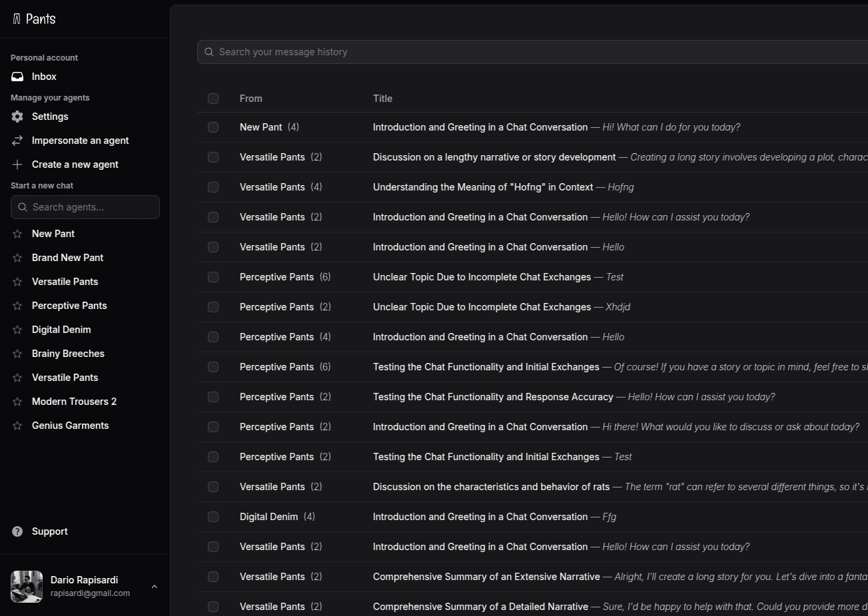The width and height of the screenshot is (868, 616).
Task: Open Support via the question mark icon
Action: point(17,531)
